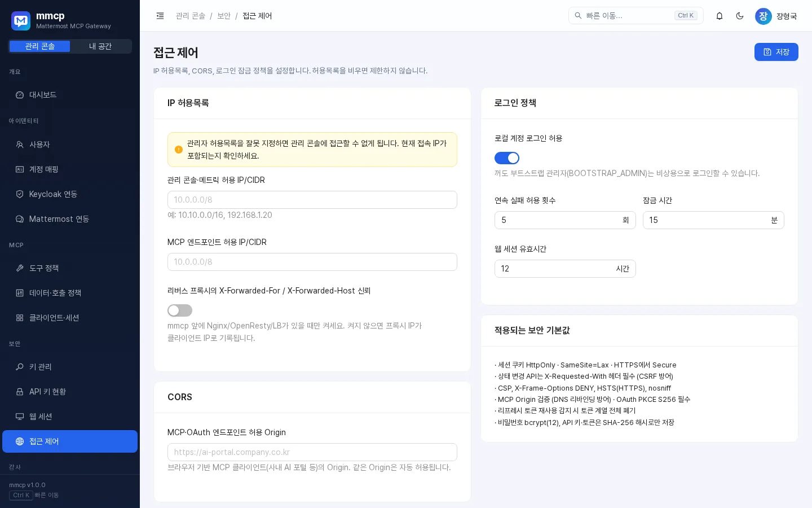
Task: Click the 키 관리 key icon
Action: (x=20, y=367)
